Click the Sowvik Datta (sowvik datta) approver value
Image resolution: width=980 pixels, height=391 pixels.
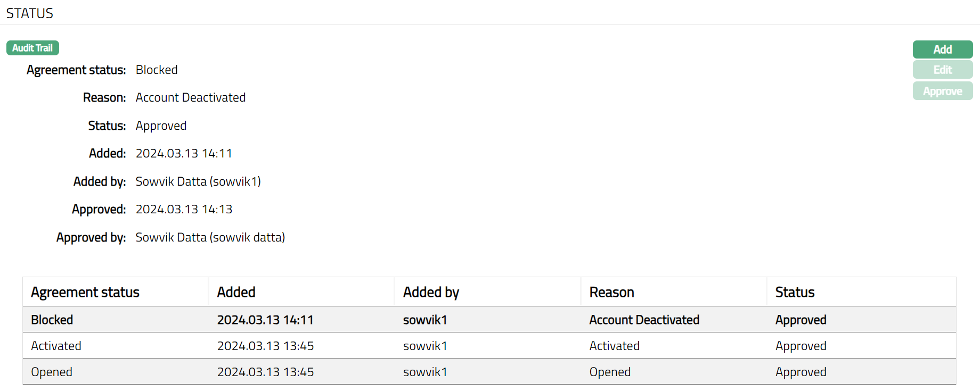210,237
